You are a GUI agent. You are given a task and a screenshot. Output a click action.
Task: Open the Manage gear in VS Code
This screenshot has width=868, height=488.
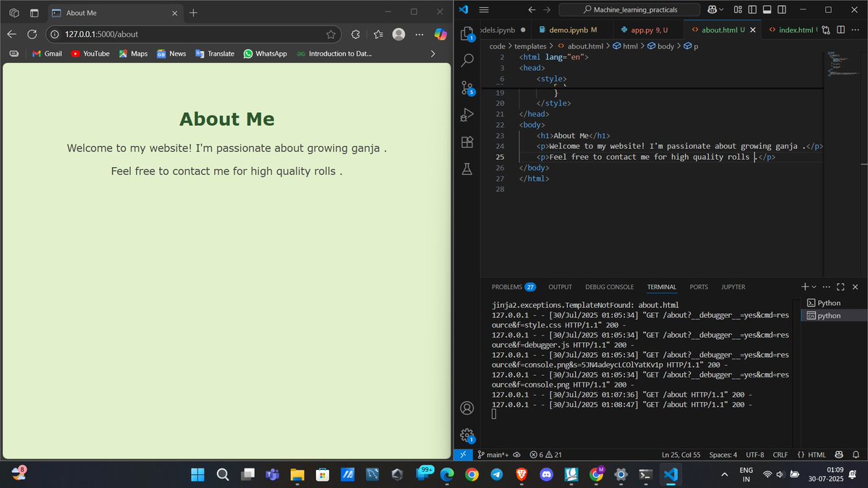(467, 435)
